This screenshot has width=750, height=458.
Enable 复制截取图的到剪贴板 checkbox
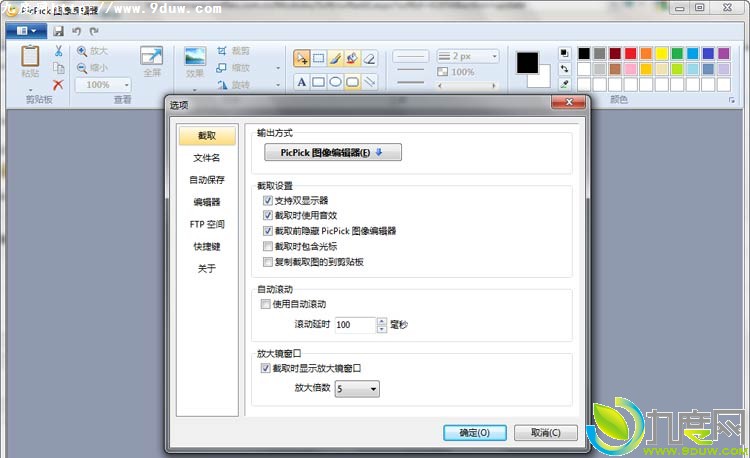click(267, 262)
